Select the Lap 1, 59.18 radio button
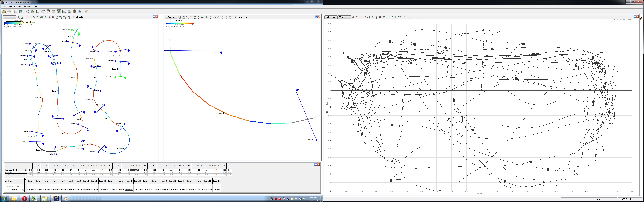 pyautogui.click(x=23, y=190)
